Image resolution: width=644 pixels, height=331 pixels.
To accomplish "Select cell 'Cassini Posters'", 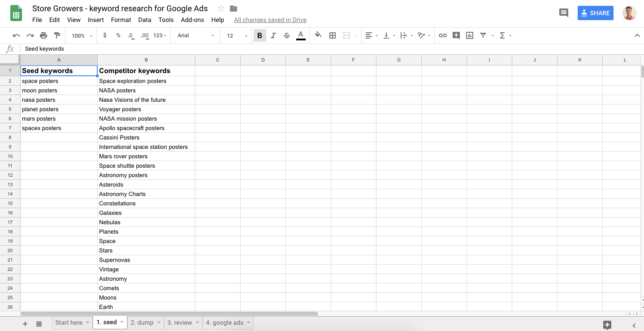I will tap(146, 138).
